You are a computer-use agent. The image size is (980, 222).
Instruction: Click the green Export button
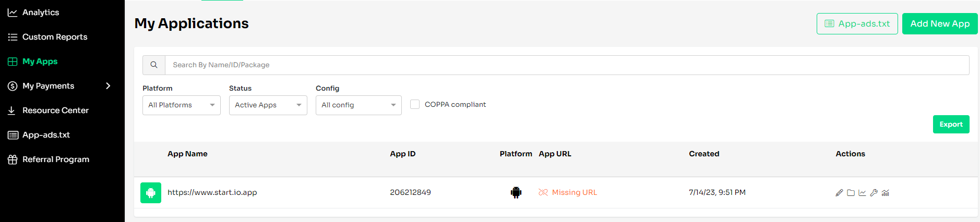pyautogui.click(x=951, y=124)
